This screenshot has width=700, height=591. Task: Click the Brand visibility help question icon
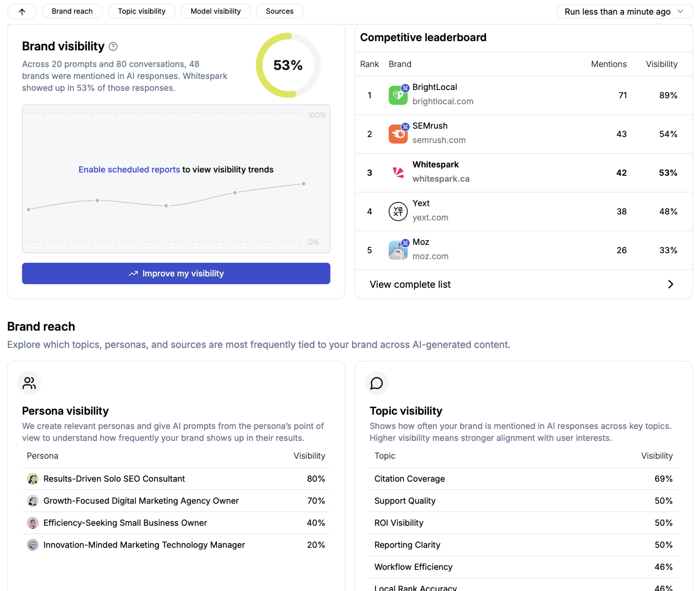click(x=113, y=47)
